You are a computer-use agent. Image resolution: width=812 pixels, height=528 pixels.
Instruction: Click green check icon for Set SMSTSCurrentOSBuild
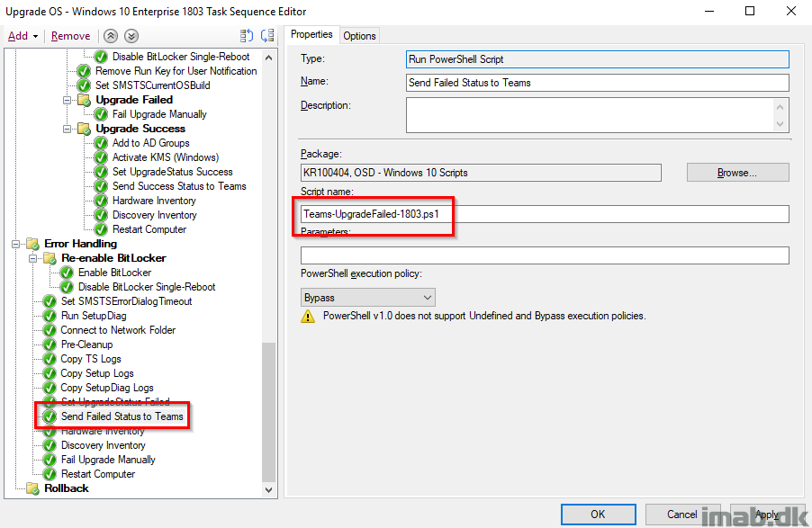(x=84, y=85)
